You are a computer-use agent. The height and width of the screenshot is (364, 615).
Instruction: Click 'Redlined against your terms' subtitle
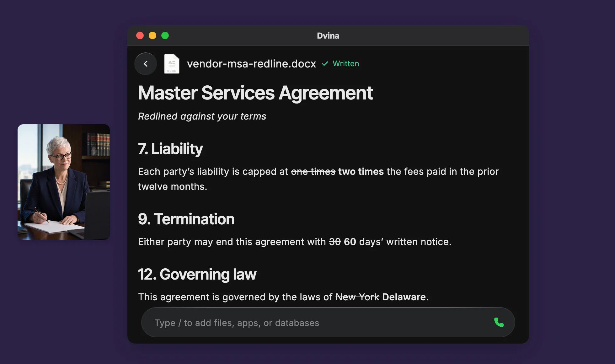(202, 116)
